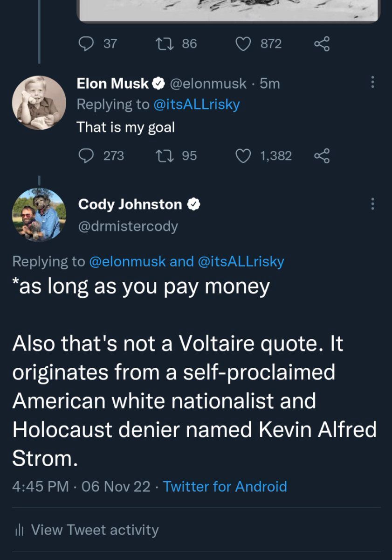The width and height of the screenshot is (392, 560).
Task: View Tweet activity analytics
Action: point(94,530)
